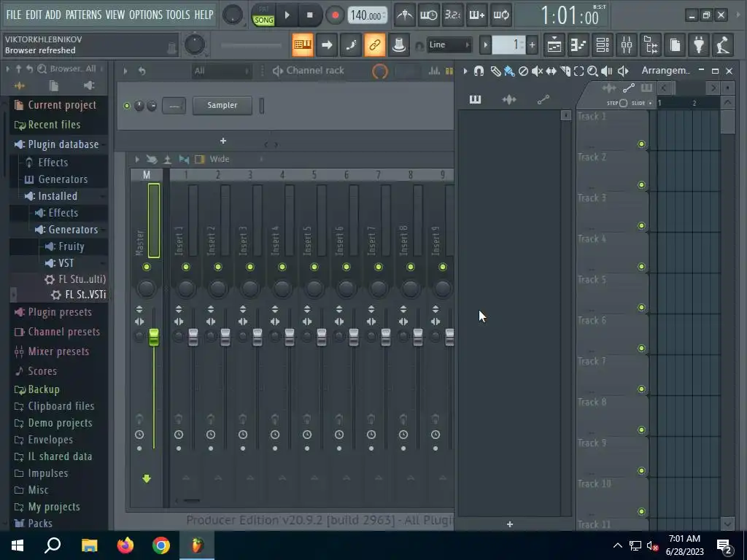Click the tempo field showing 140.000
Image resolution: width=747 pixels, height=560 pixels.
[x=367, y=15]
